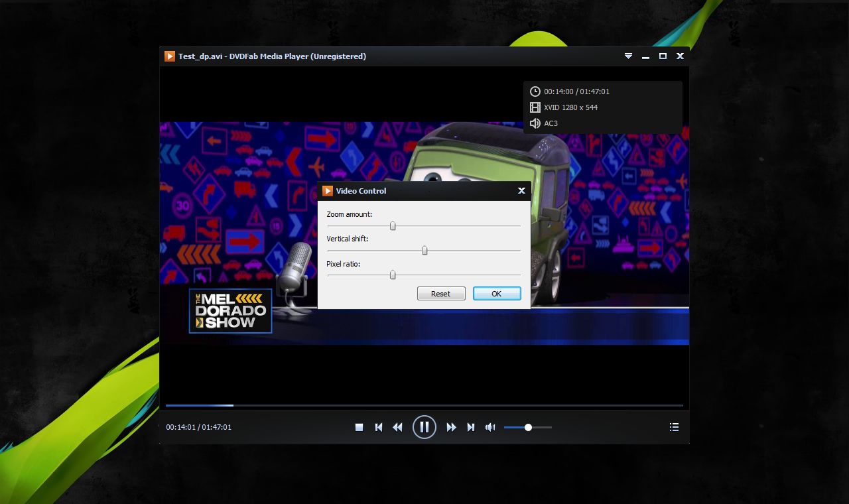
Task: Click the playback progress bar
Action: (x=424, y=405)
